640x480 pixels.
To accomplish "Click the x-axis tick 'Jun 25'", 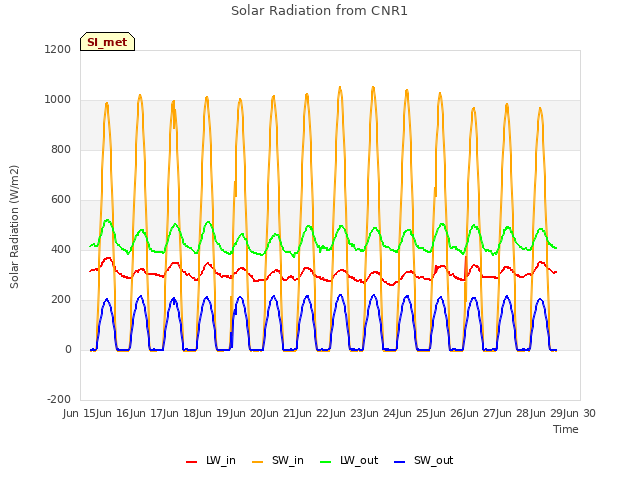I will [413, 413].
